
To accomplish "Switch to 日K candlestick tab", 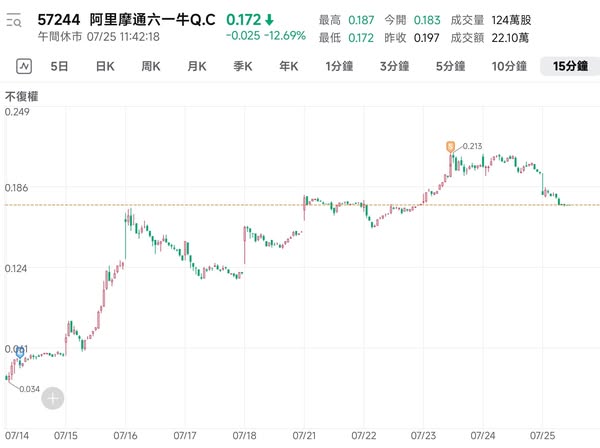I will pos(105,66).
